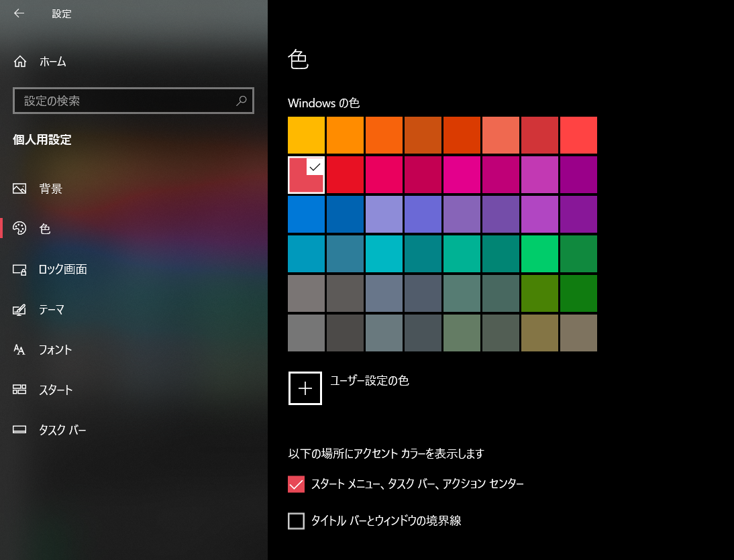This screenshot has width=734, height=560.
Task: Choose the dark green swatch ending the fifth row
Action: click(x=578, y=293)
